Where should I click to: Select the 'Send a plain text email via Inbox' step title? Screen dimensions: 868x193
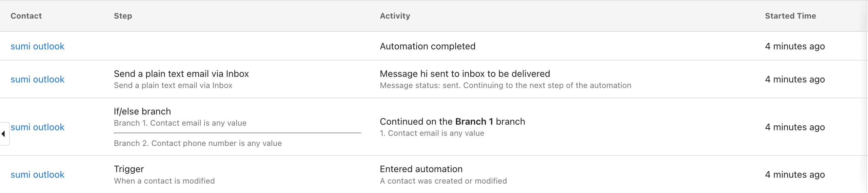181,74
